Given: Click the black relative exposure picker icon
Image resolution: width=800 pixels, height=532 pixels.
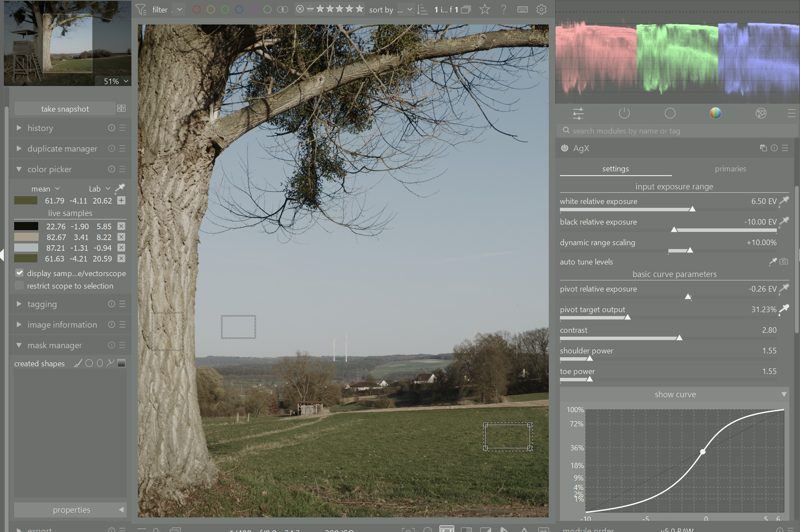Looking at the screenshot, I should tap(784, 221).
